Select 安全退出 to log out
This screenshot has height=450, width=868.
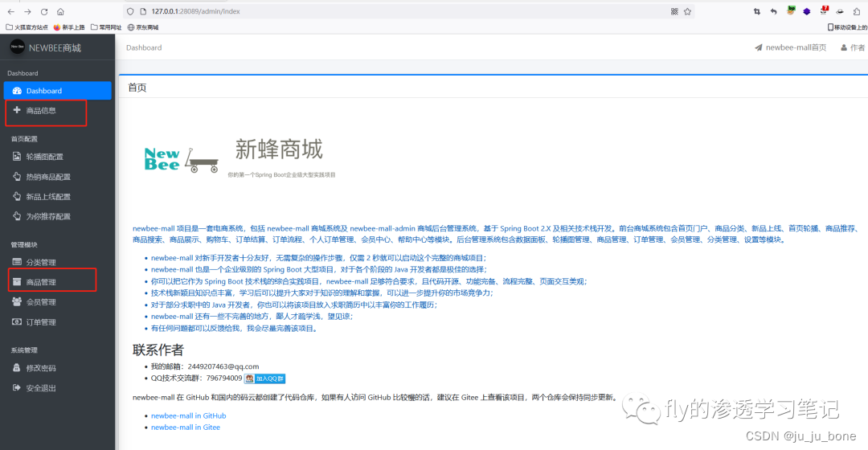point(41,389)
